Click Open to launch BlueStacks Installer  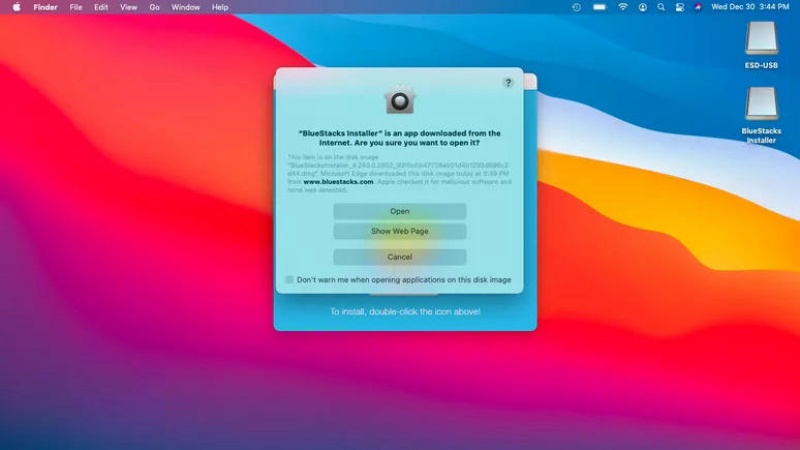[x=399, y=211]
